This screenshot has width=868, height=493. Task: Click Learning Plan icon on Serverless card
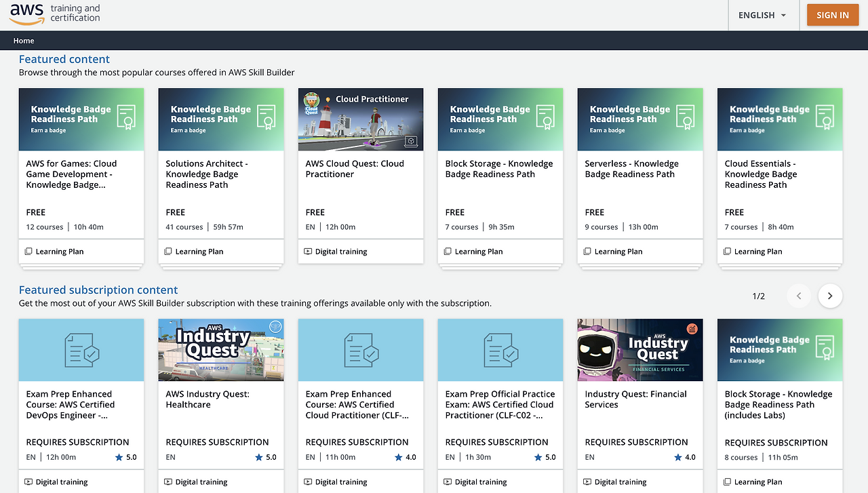click(587, 252)
